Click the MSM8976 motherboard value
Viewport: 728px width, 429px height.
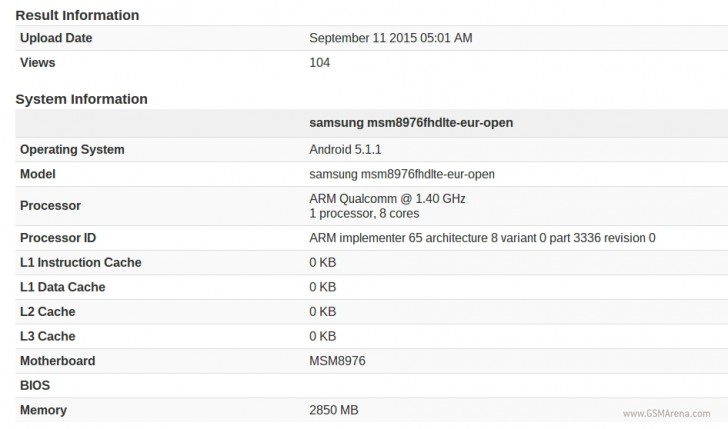click(x=339, y=361)
